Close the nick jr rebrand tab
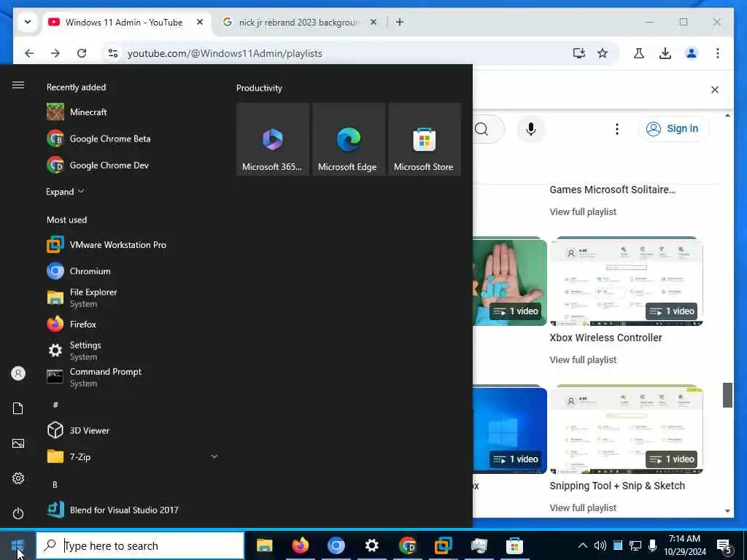 [x=373, y=22]
